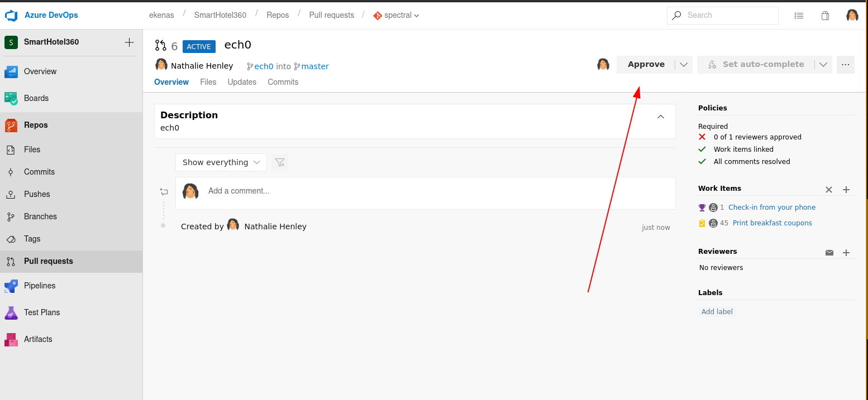868x400 pixels.
Task: Add a reviewer with plus icon
Action: 846,253
